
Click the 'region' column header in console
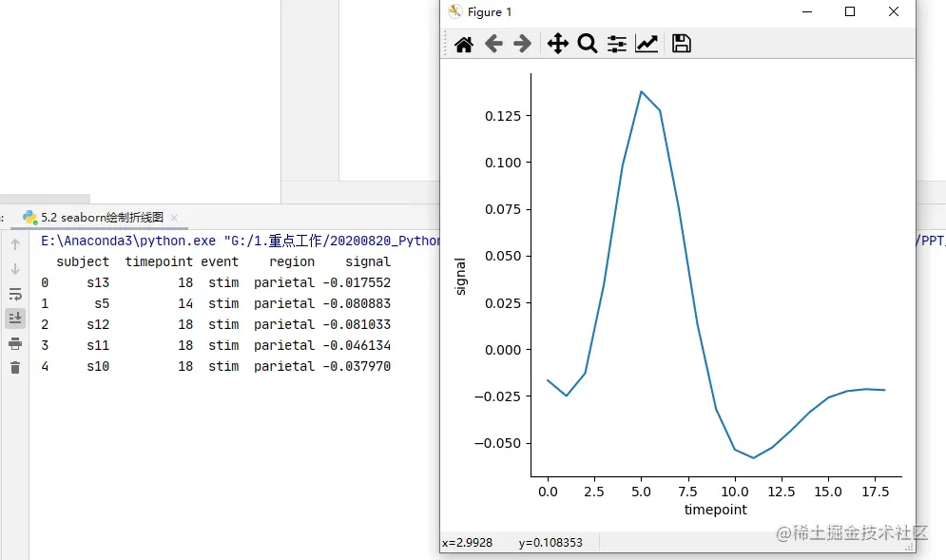click(x=292, y=261)
